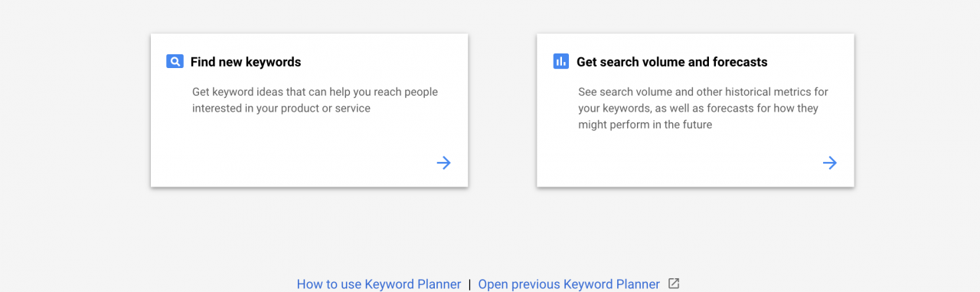Click the "interested in your product or service" line
This screenshot has height=292, width=980.
(281, 109)
